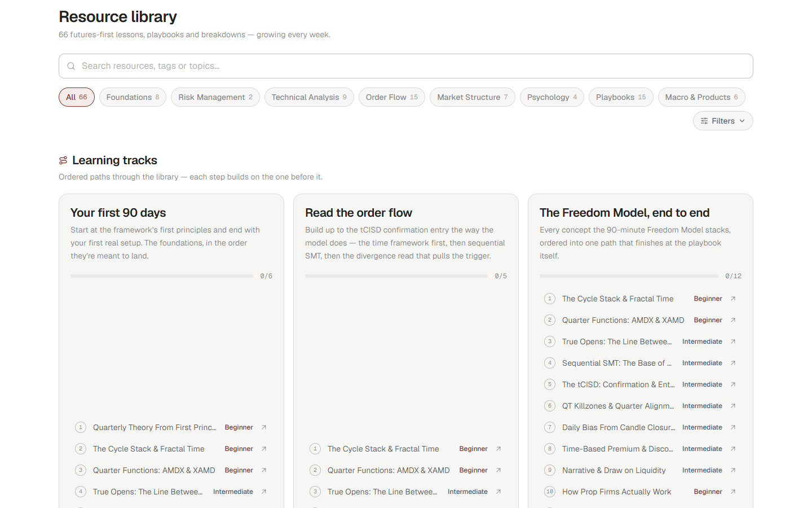Open arrow for Narrative & Draw on Liquidity
The height and width of the screenshot is (508, 812).
(x=733, y=470)
